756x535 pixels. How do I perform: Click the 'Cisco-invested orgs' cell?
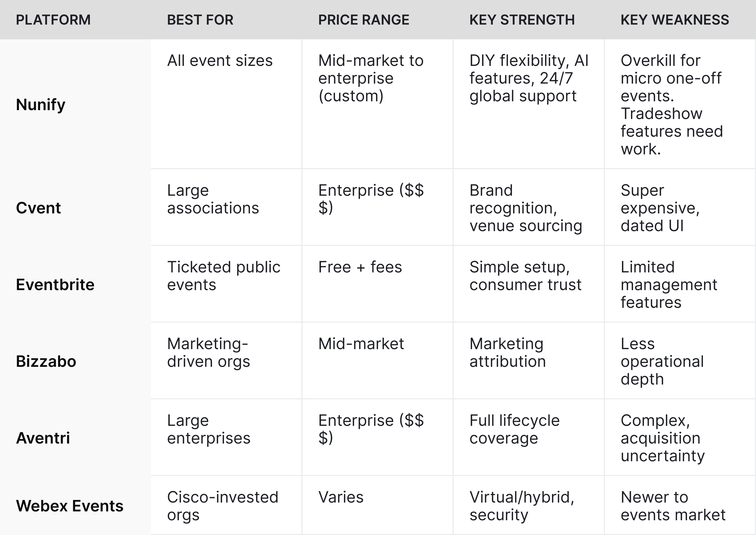(x=222, y=506)
